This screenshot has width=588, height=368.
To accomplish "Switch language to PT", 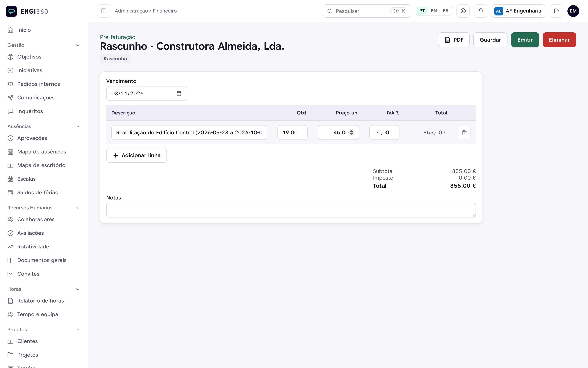I will 422,11.
